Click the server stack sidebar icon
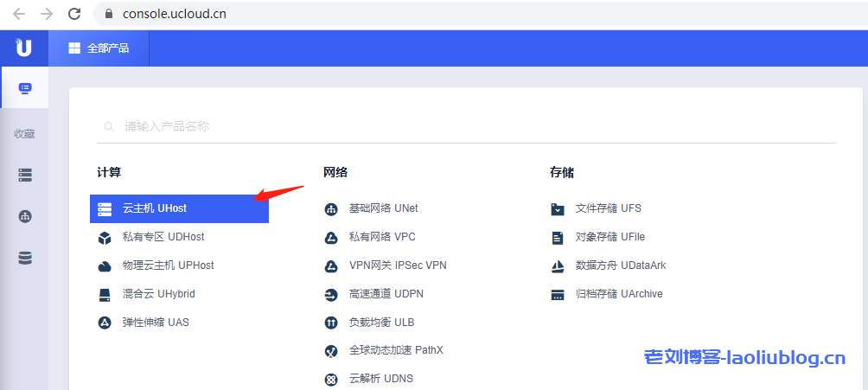This screenshot has width=868, height=390. [x=24, y=175]
